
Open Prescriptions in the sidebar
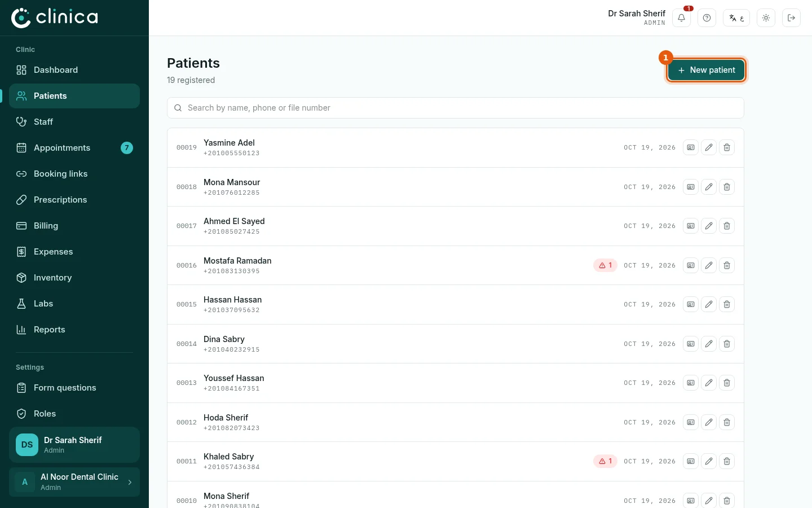click(x=74, y=200)
